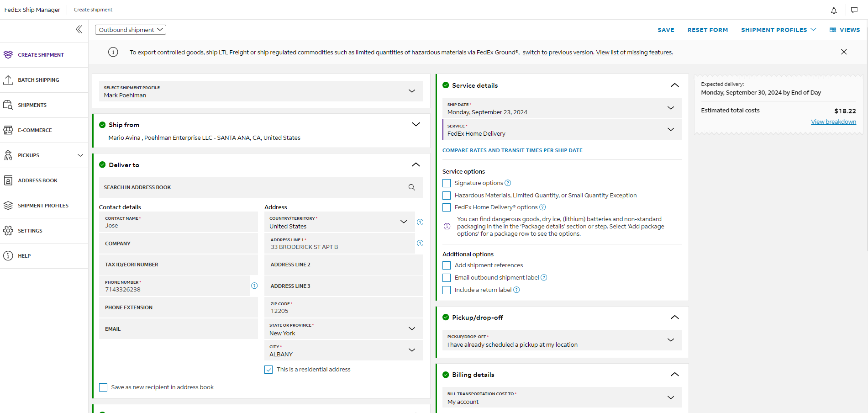Open State or Province dropdown
This screenshot has height=413, width=868.
(x=344, y=329)
